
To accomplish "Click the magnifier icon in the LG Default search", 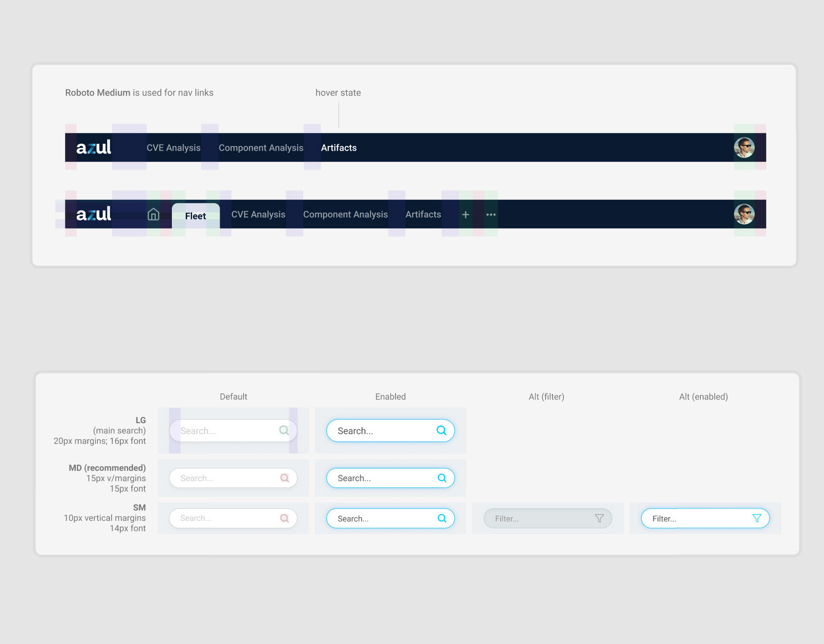I will 284,430.
